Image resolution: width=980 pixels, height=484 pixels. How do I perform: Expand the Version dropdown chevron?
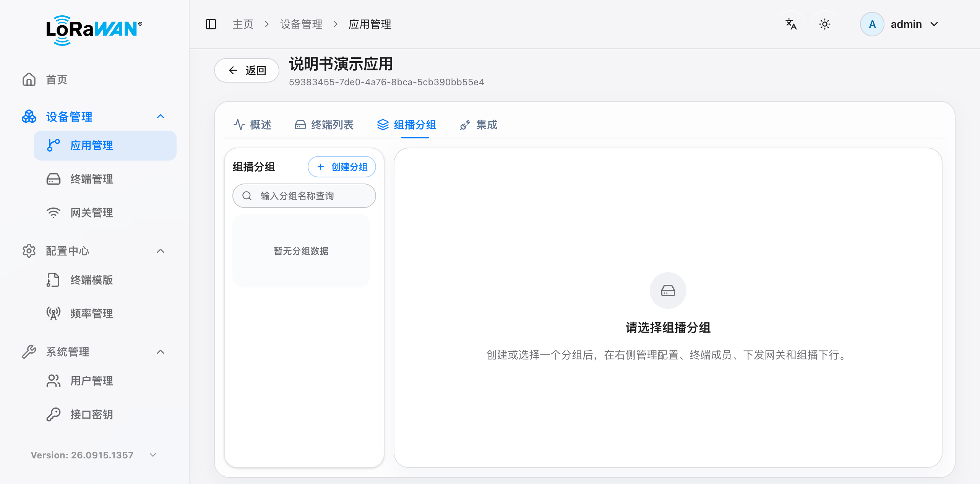pyautogui.click(x=153, y=455)
